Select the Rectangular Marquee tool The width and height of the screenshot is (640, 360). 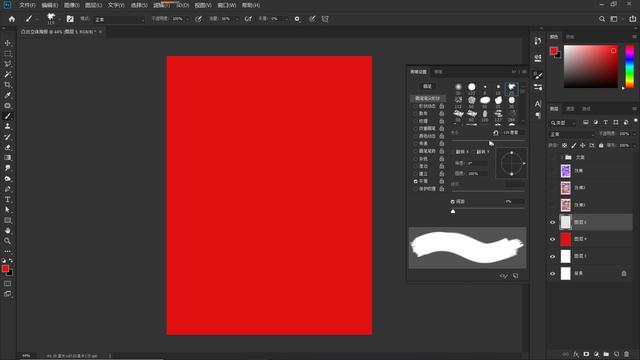coord(7,53)
